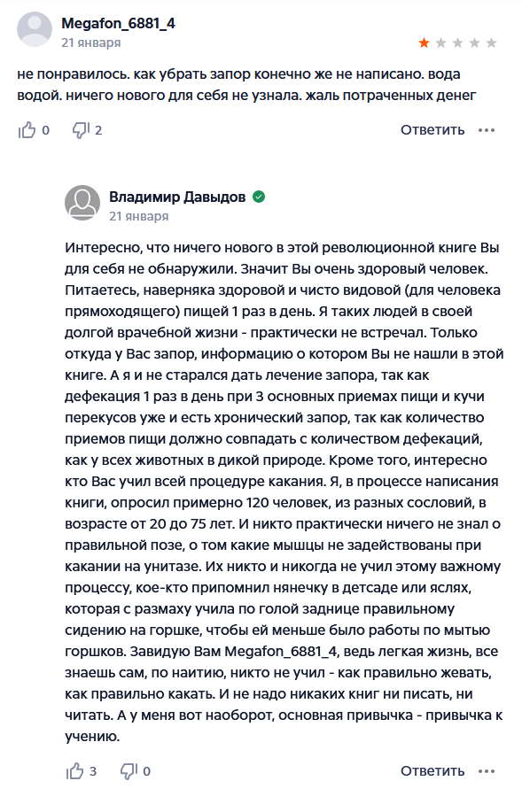
Task: Dislike the Megafon_6881_4 review with thumbs down
Action: pos(81,130)
